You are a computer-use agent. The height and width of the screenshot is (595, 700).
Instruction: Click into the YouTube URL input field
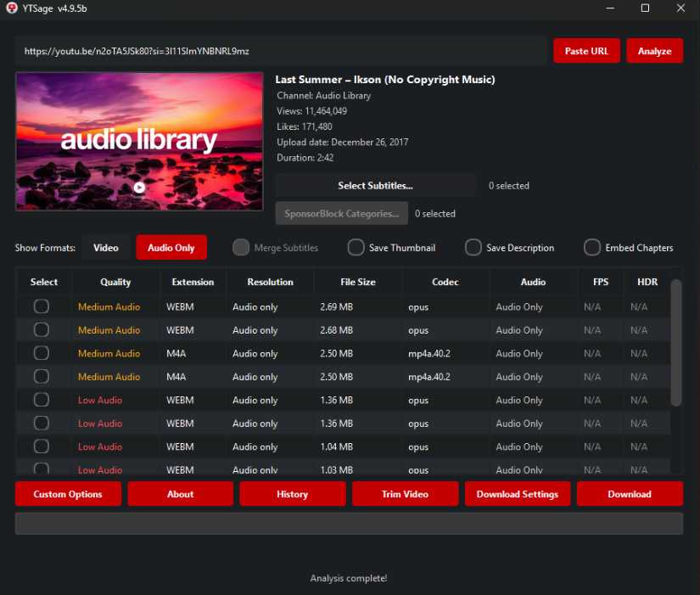281,51
